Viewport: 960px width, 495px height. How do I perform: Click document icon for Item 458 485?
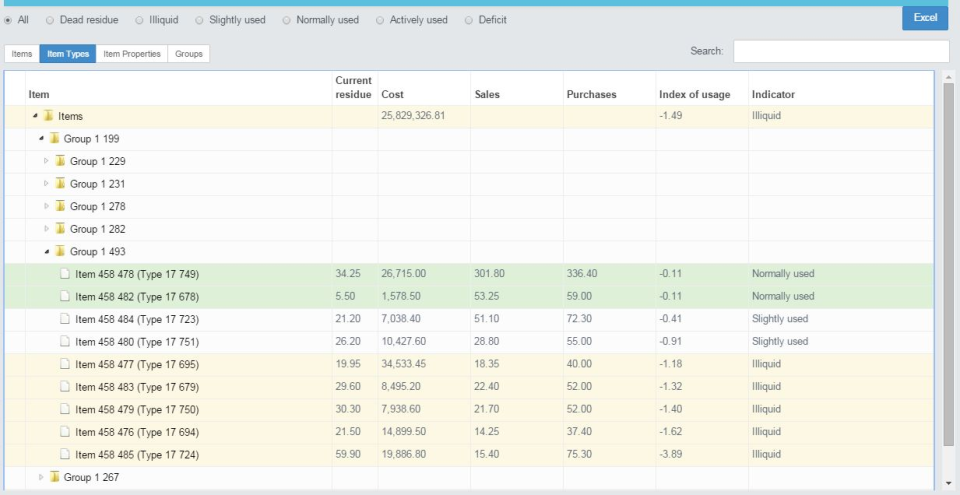coord(65,454)
